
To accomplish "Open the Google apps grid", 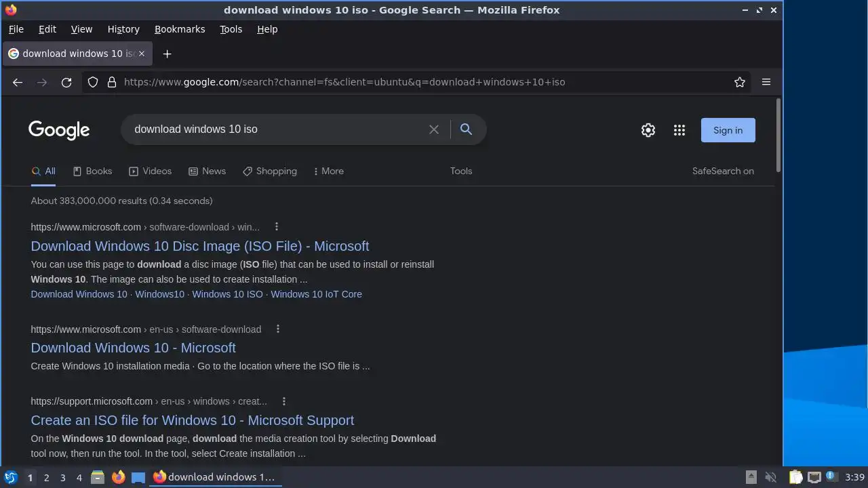I will (679, 130).
